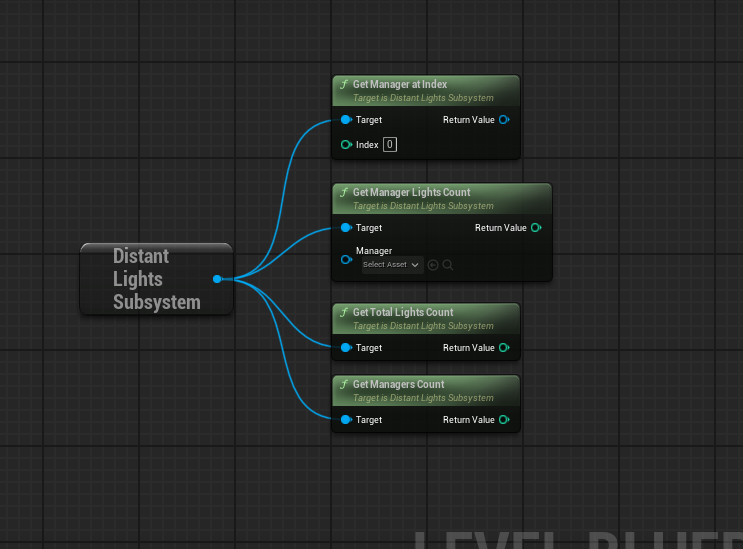Image resolution: width=743 pixels, height=549 pixels.
Task: Click function icon on Get Manager Lights Count
Action: coord(344,192)
